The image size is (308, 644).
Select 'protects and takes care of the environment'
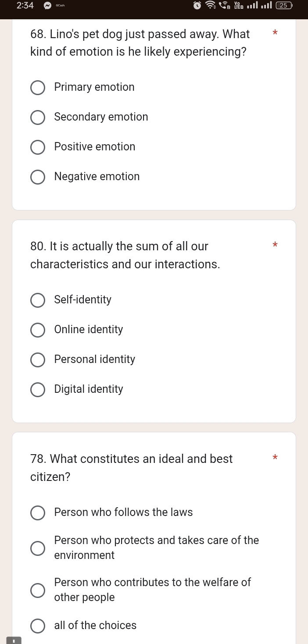click(38, 548)
